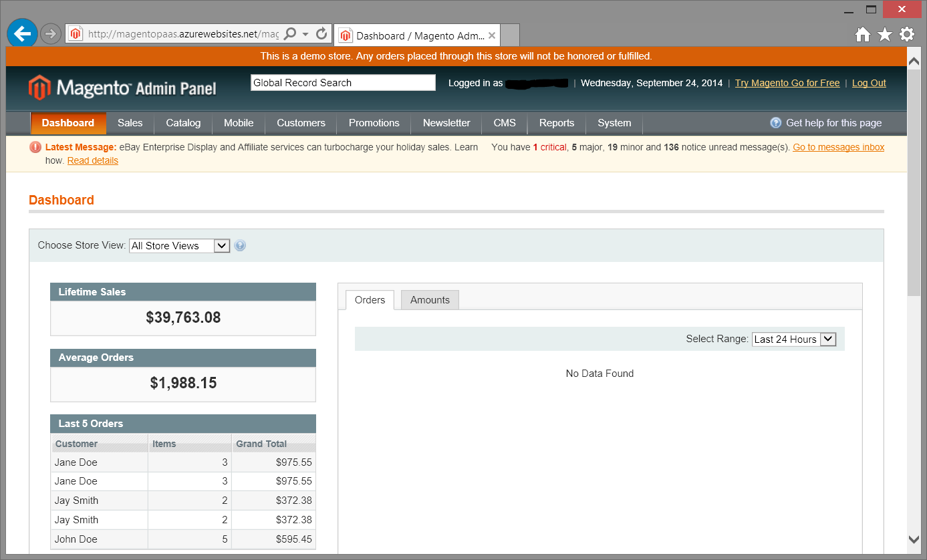Open the address bar autocomplete dropdown arrow
Viewport: 927px width, 560px height.
[305, 34]
